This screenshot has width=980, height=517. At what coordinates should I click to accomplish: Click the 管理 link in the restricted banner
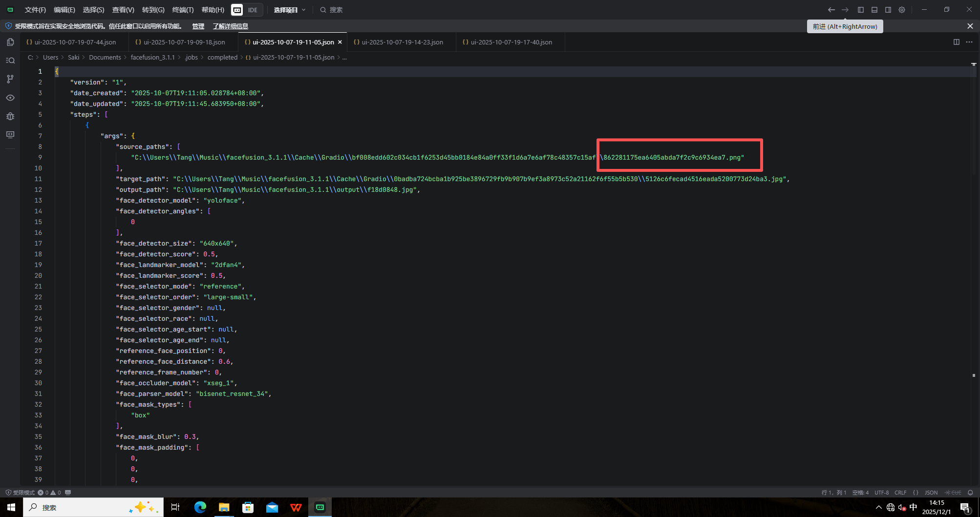[x=198, y=26]
